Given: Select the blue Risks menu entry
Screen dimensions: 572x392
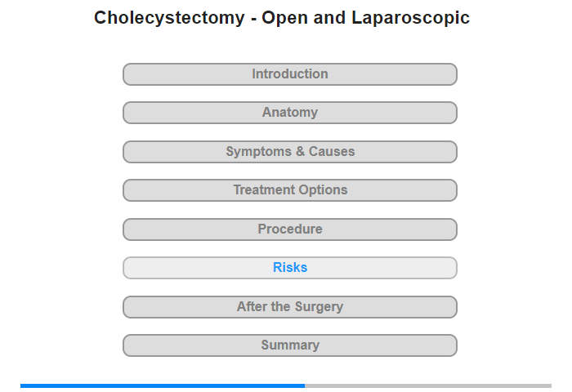Looking at the screenshot, I should point(290,268).
